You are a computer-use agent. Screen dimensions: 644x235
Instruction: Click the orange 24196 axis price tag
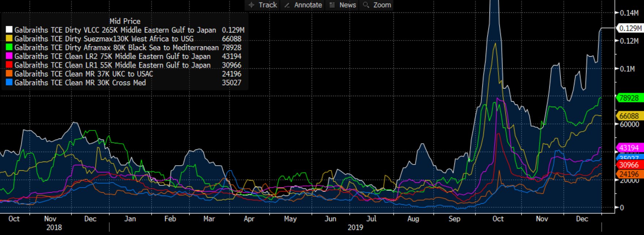click(x=629, y=174)
